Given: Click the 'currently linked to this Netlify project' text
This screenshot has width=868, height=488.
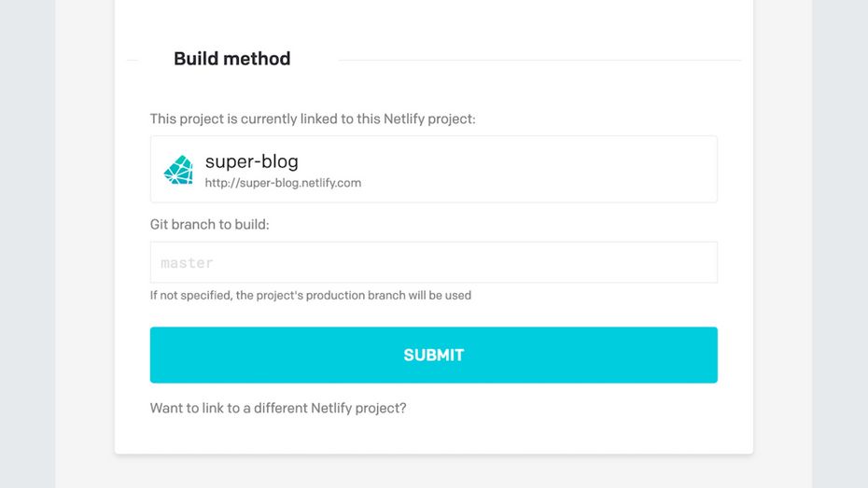Looking at the screenshot, I should coord(313,119).
